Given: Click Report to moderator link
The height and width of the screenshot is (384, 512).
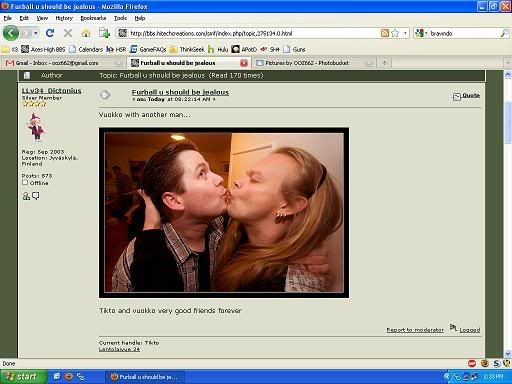Looking at the screenshot, I should coord(415,330).
